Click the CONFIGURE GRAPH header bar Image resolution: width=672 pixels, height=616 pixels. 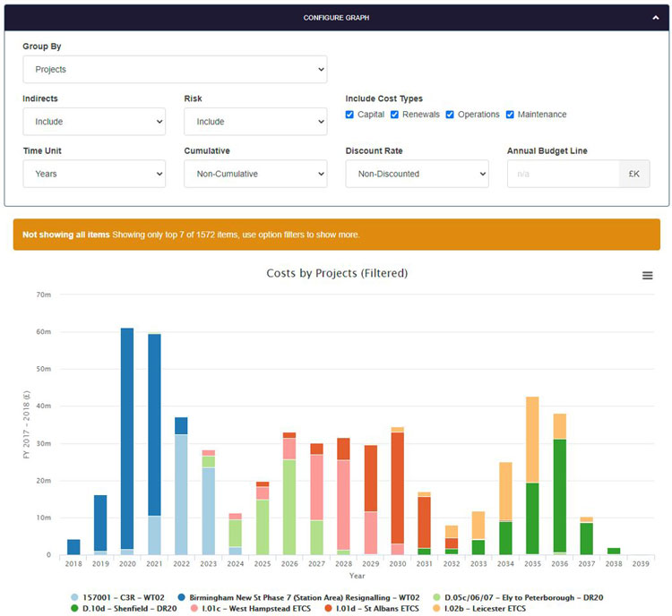(x=336, y=18)
